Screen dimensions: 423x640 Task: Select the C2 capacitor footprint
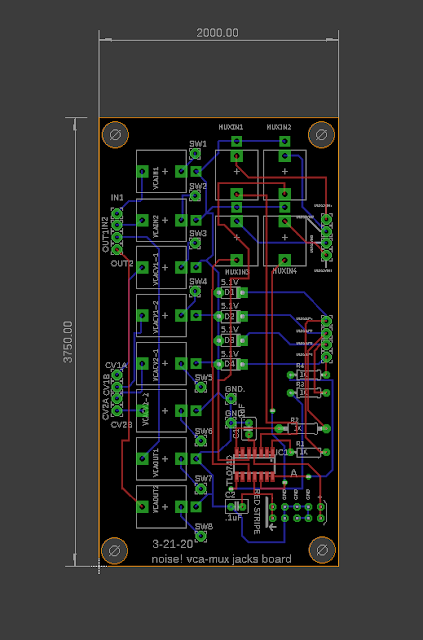pos(237,507)
